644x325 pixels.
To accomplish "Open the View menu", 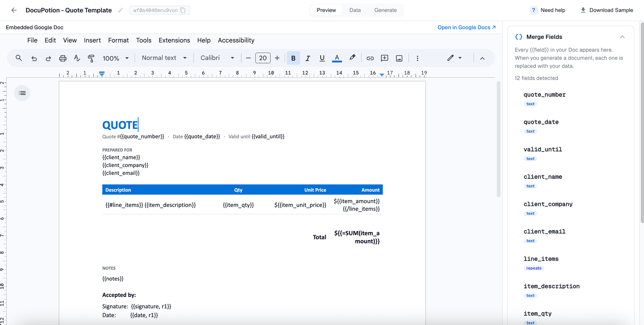I will point(70,40).
